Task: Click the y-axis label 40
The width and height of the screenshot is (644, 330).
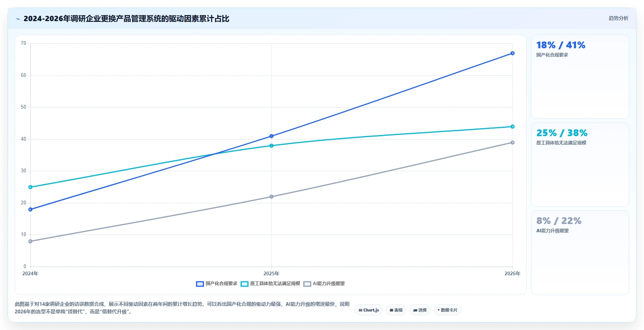Action: [23, 139]
